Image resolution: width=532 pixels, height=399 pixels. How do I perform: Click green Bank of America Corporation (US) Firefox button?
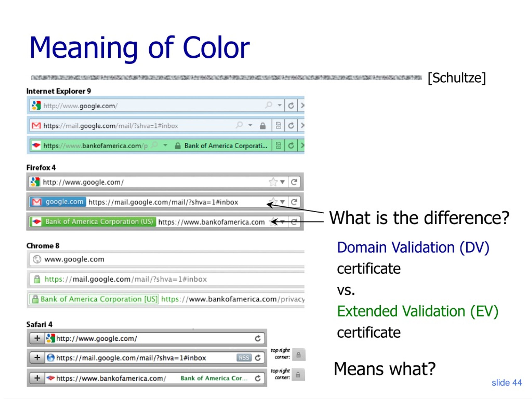tap(93, 222)
